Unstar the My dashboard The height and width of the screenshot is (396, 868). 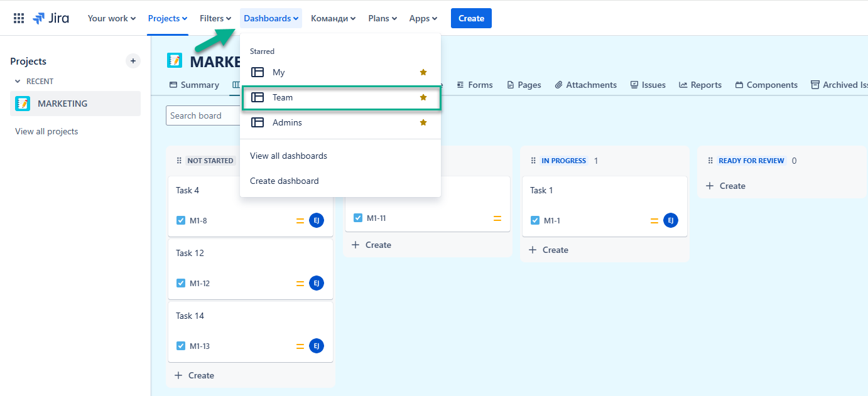pos(423,72)
